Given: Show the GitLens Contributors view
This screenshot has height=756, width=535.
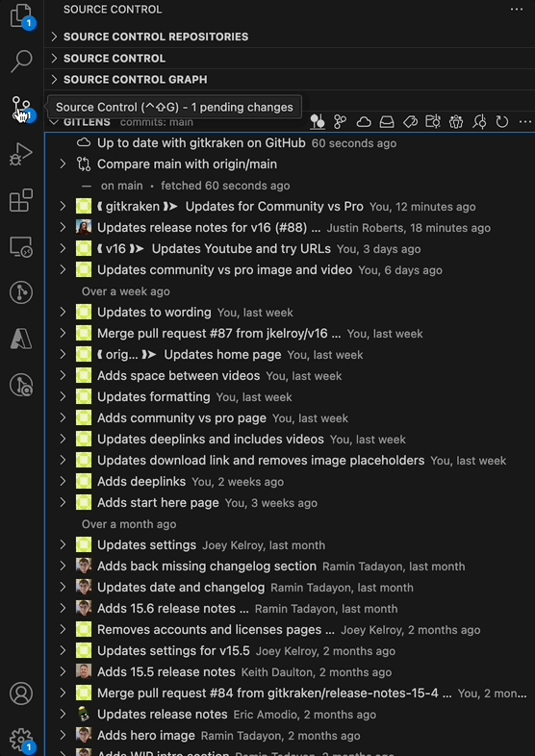Looking at the screenshot, I should tap(456, 122).
